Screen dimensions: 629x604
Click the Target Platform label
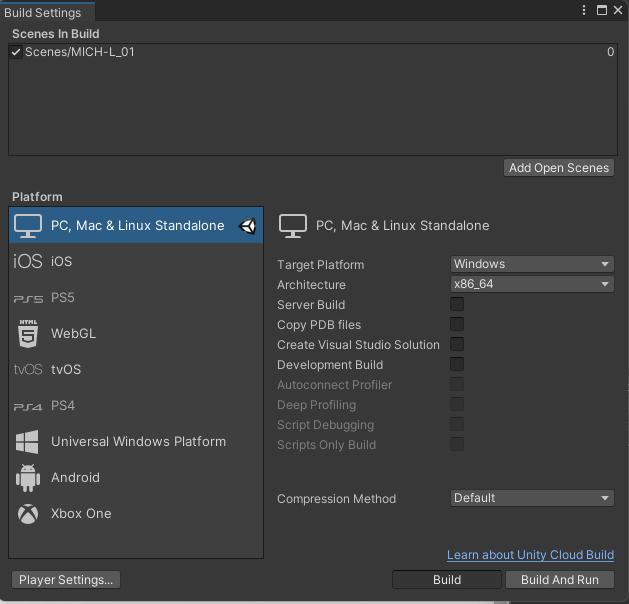(x=321, y=265)
